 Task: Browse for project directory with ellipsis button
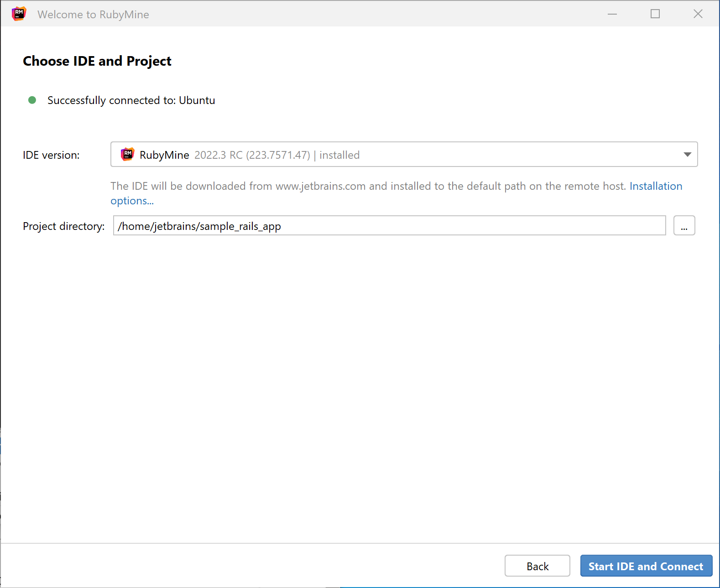pos(684,226)
